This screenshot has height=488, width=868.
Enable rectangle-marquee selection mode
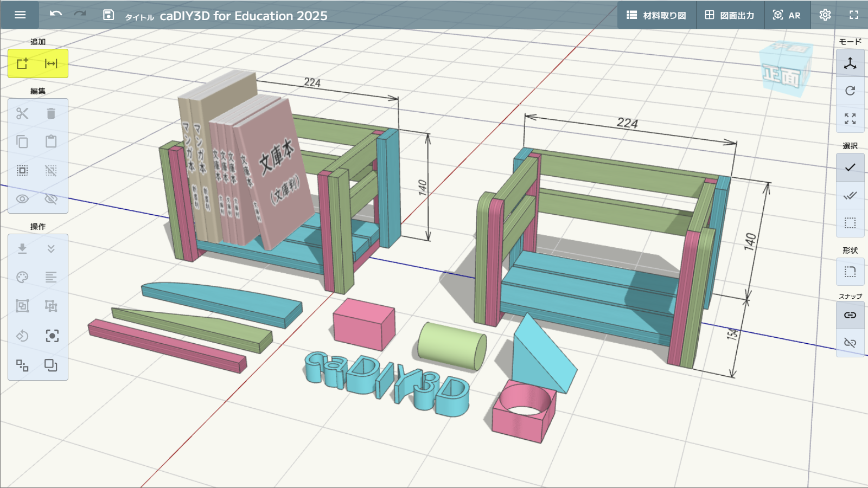click(x=850, y=223)
